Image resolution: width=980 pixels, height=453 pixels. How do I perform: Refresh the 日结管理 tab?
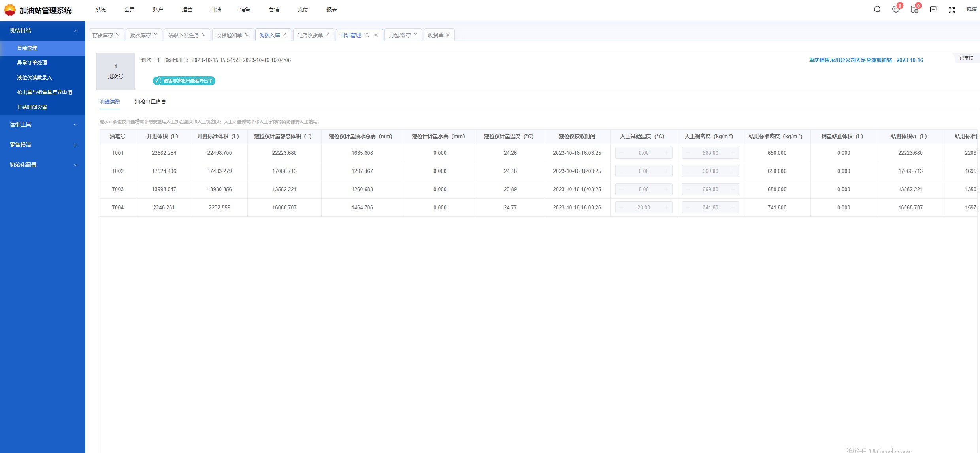(367, 35)
